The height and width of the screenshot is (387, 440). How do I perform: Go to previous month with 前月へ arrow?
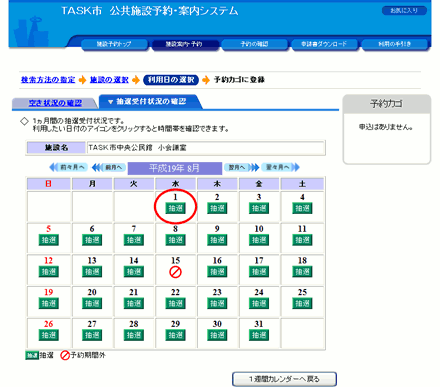[x=109, y=167]
